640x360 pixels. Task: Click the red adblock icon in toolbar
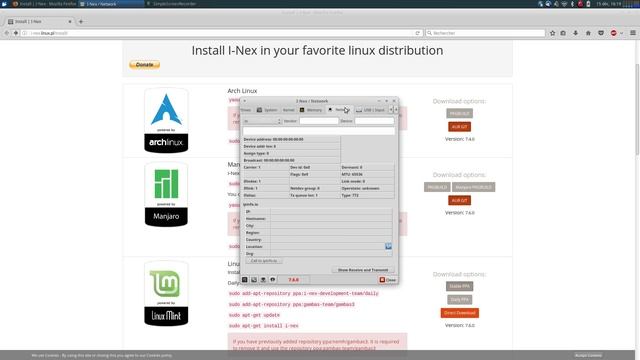(613, 33)
